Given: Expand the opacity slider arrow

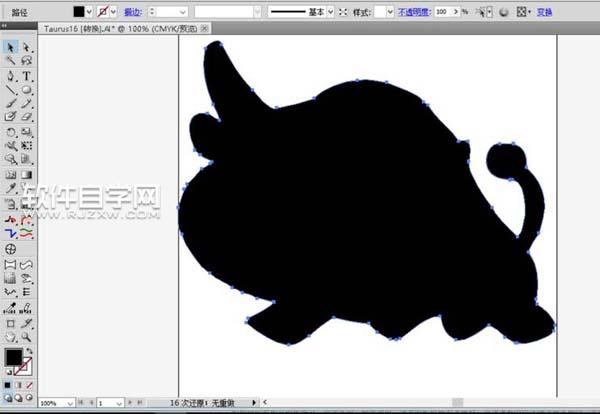Looking at the screenshot, I should click(x=456, y=12).
